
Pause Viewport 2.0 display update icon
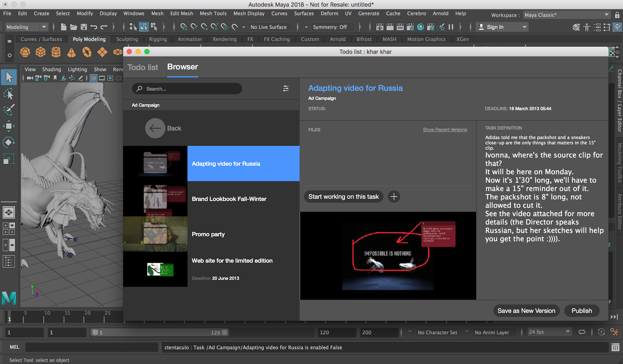tap(451, 27)
